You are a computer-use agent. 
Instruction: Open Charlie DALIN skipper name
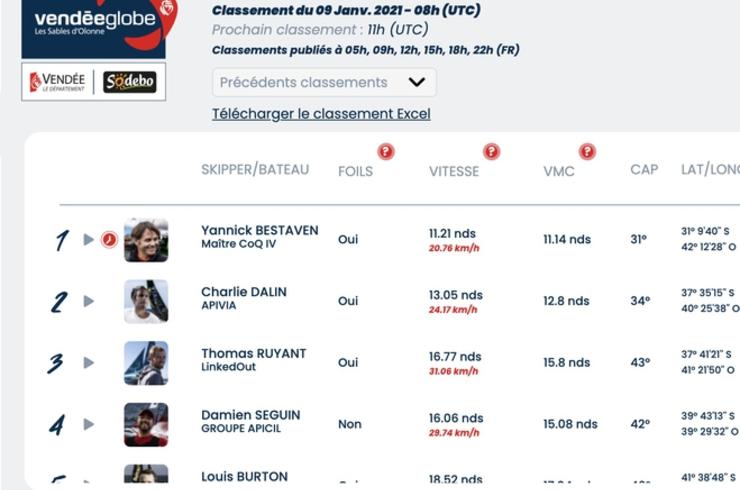point(244,292)
